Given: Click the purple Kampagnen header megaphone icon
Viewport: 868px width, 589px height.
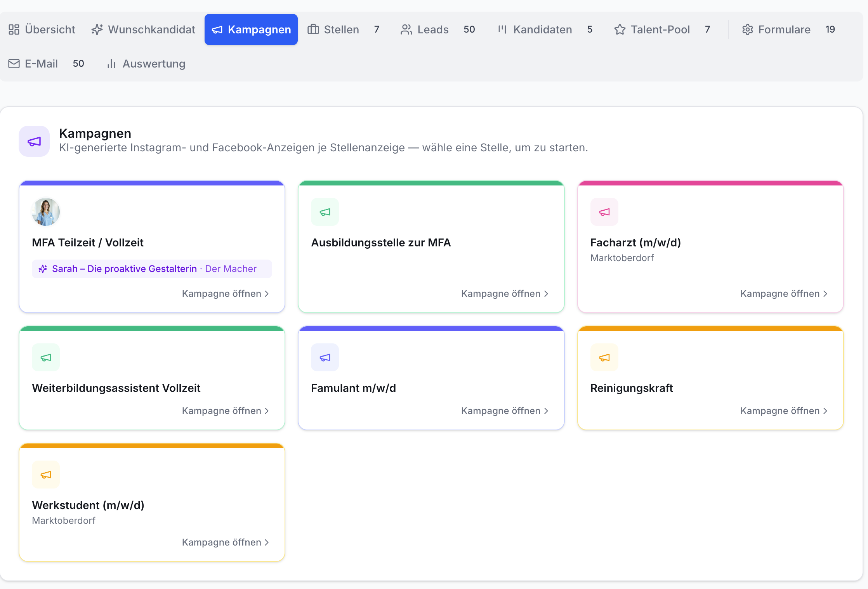Looking at the screenshot, I should coord(34,141).
